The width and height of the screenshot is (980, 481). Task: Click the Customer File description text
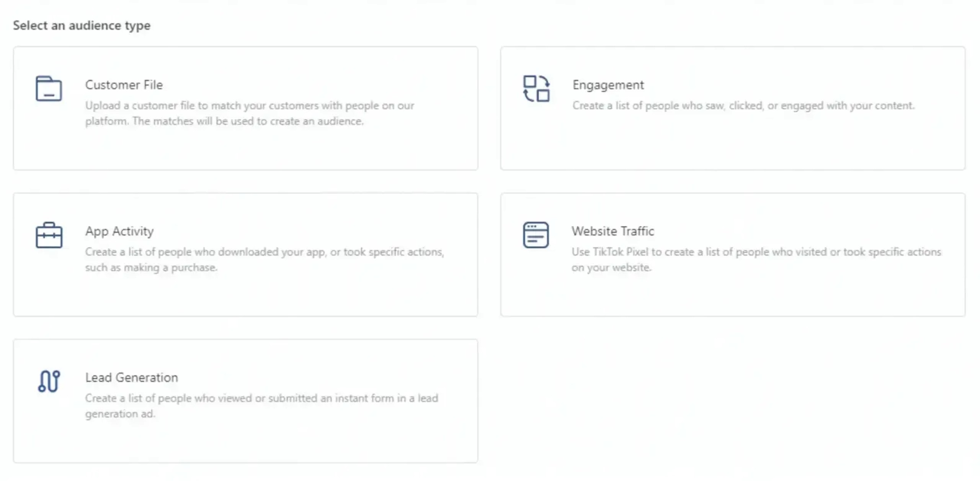click(x=249, y=113)
